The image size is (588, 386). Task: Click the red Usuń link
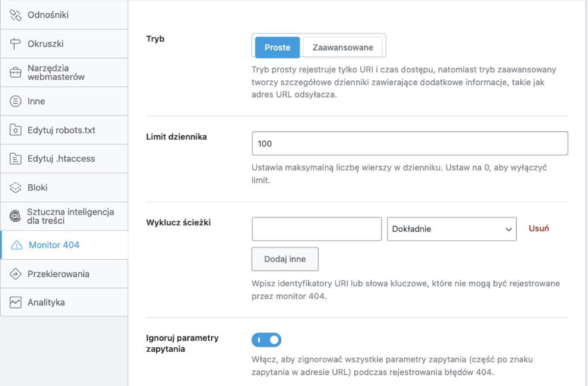coord(539,229)
